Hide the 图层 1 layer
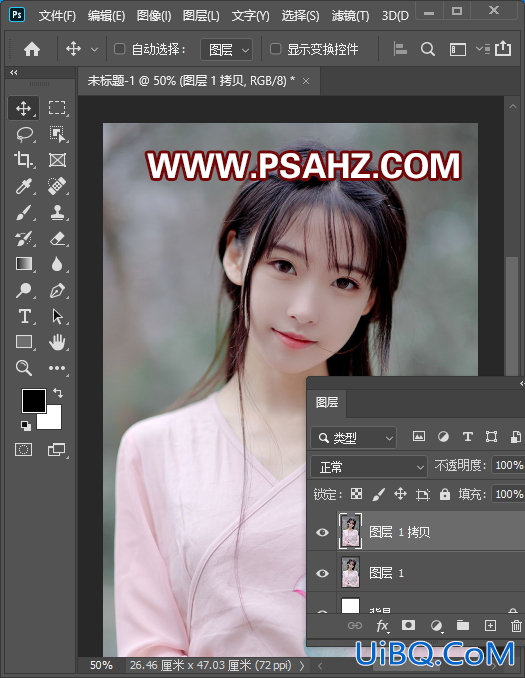Screen dimensions: 525x678 [322, 573]
